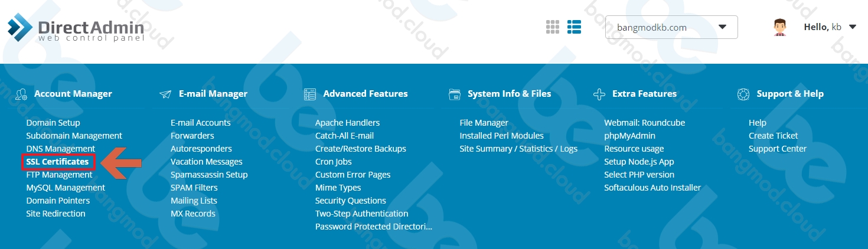Open Create Ticket link
Viewport: 868px width, 249px height.
[773, 136]
